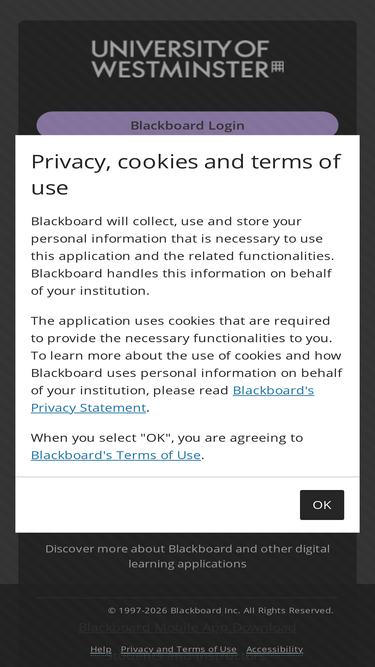Open Blackboard's Privacy Statement link
The image size is (375, 667).
[173, 399]
